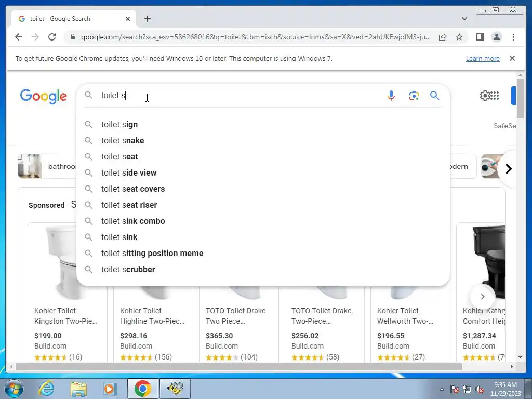Image resolution: width=532 pixels, height=399 pixels.
Task: Choose 'toilet sitting position meme' suggestion
Action: point(263,254)
